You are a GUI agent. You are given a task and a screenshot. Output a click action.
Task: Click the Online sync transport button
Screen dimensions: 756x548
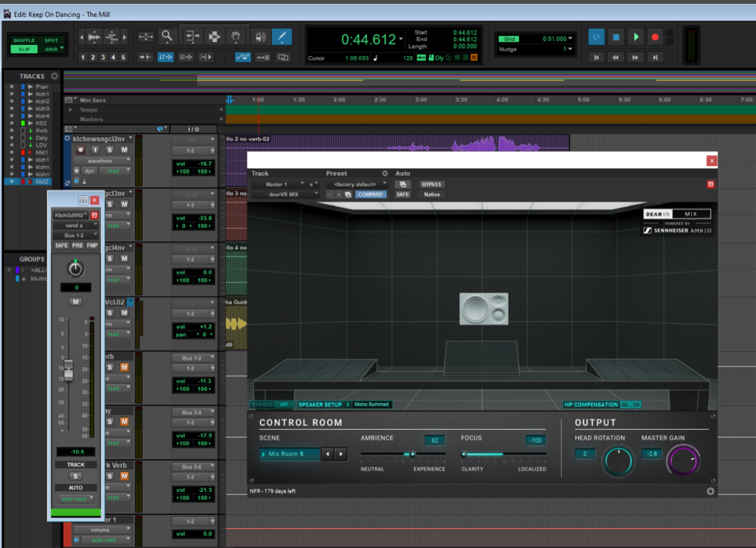(x=597, y=37)
